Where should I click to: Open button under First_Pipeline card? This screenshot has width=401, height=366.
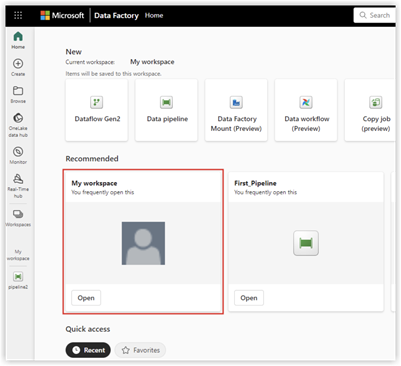249,298
